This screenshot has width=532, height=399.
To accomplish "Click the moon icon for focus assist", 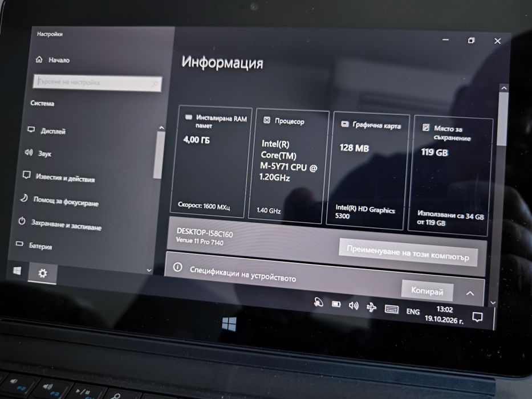I will (x=24, y=197).
